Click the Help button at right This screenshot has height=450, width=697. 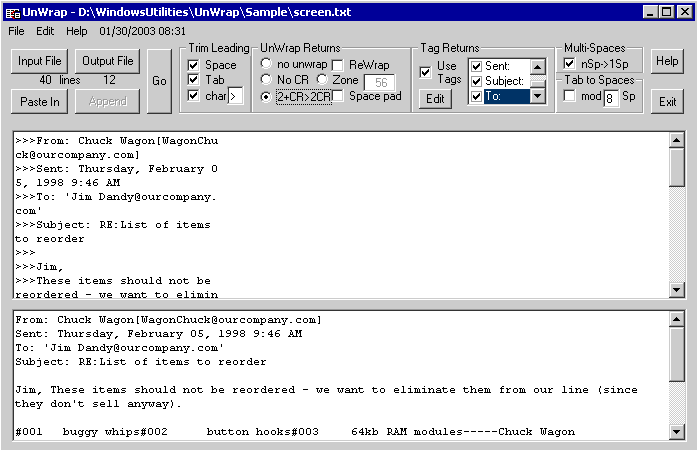tap(667, 61)
